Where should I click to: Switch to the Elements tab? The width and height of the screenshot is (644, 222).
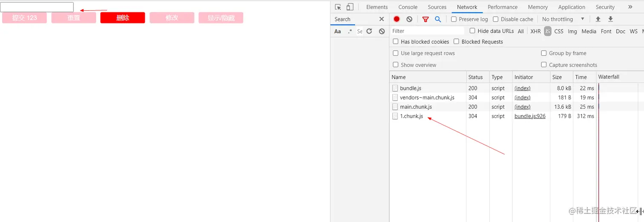click(377, 7)
